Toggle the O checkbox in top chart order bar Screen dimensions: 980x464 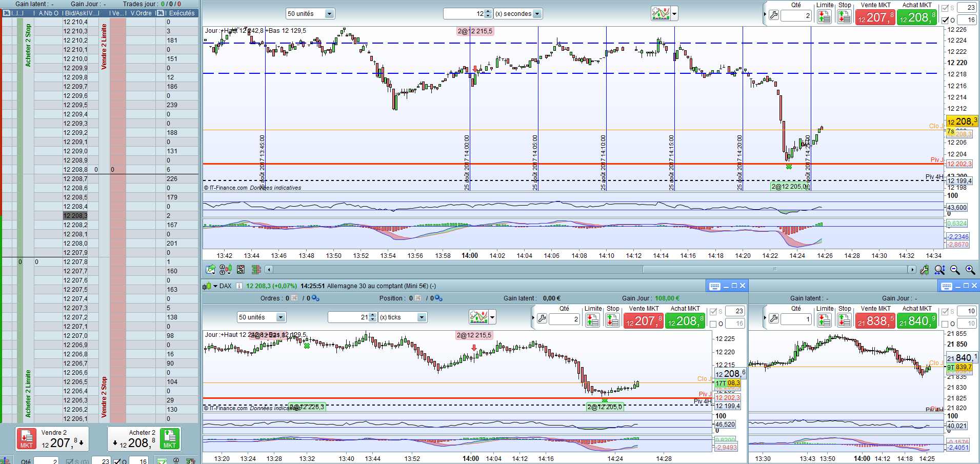[x=946, y=20]
